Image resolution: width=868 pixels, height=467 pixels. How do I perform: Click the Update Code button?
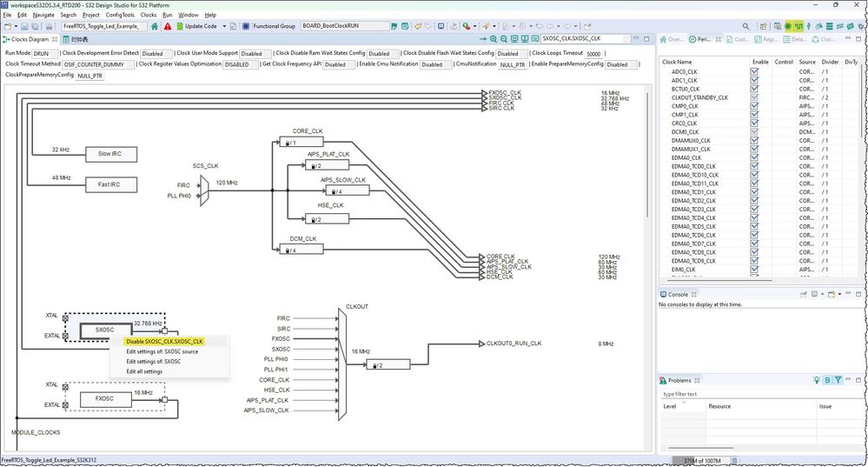coord(196,26)
